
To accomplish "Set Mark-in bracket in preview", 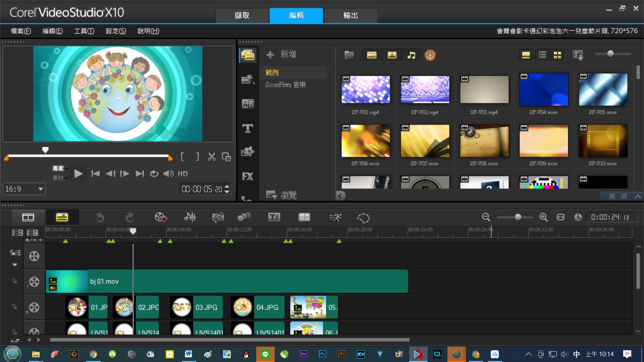I will click(182, 157).
